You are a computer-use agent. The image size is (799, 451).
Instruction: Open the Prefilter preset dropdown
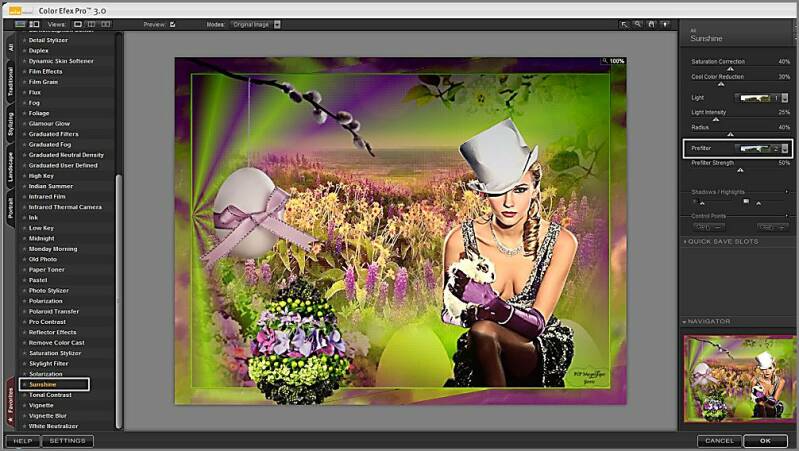coord(785,148)
